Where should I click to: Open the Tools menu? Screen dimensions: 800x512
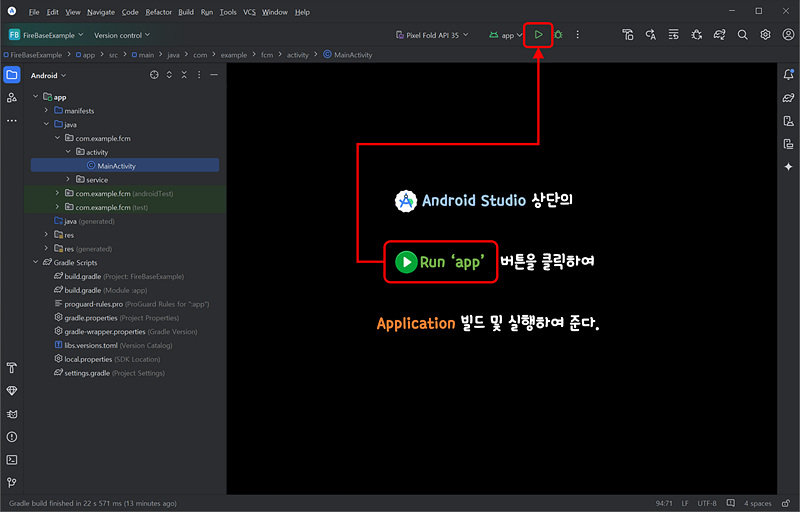228,12
